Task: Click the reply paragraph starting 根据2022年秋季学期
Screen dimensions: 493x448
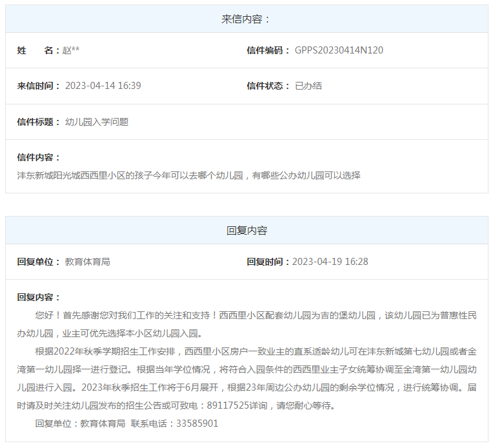Action: pyautogui.click(x=246, y=378)
